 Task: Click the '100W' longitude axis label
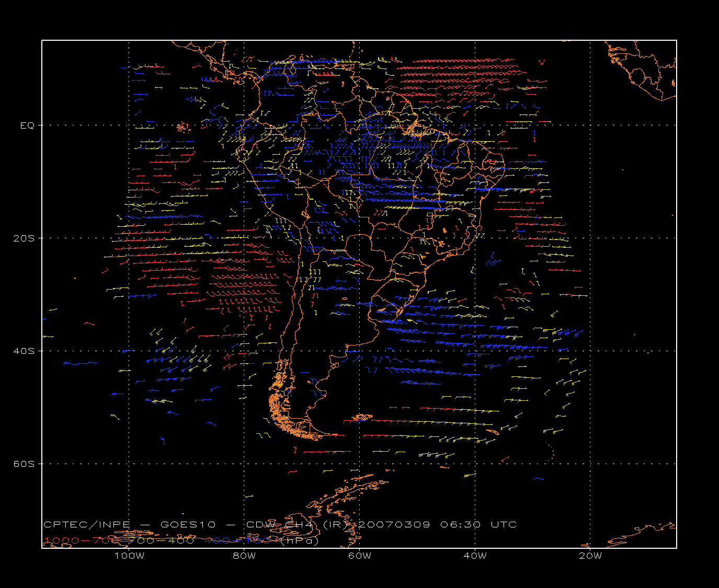pyautogui.click(x=129, y=556)
